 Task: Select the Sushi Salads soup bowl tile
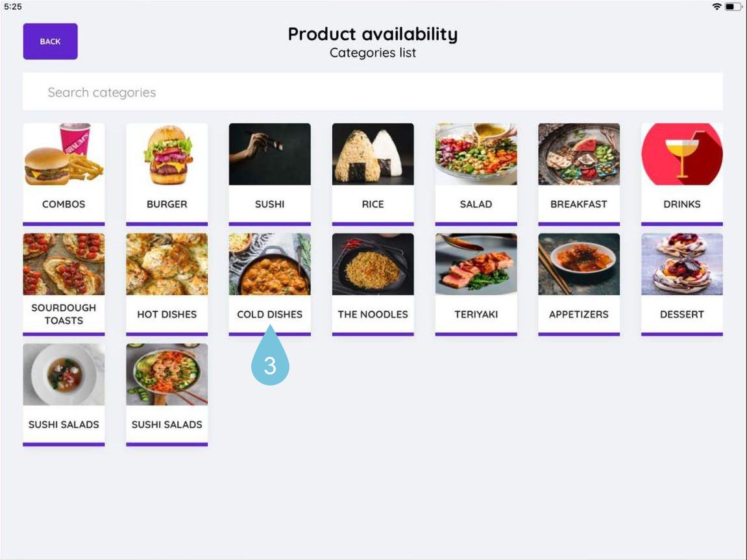click(x=64, y=395)
